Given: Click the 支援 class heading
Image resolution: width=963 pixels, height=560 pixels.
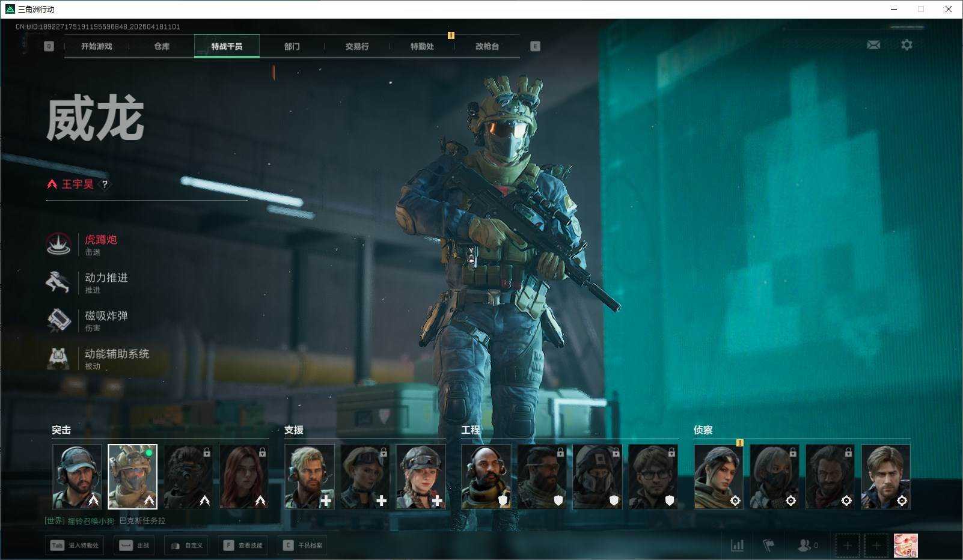Looking at the screenshot, I should point(294,430).
